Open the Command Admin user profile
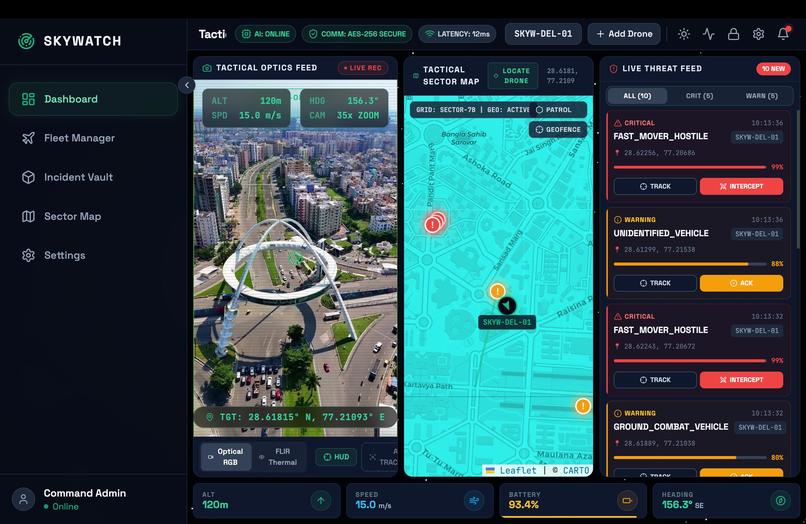Screen dimensions: 806x524 [x=93, y=499]
